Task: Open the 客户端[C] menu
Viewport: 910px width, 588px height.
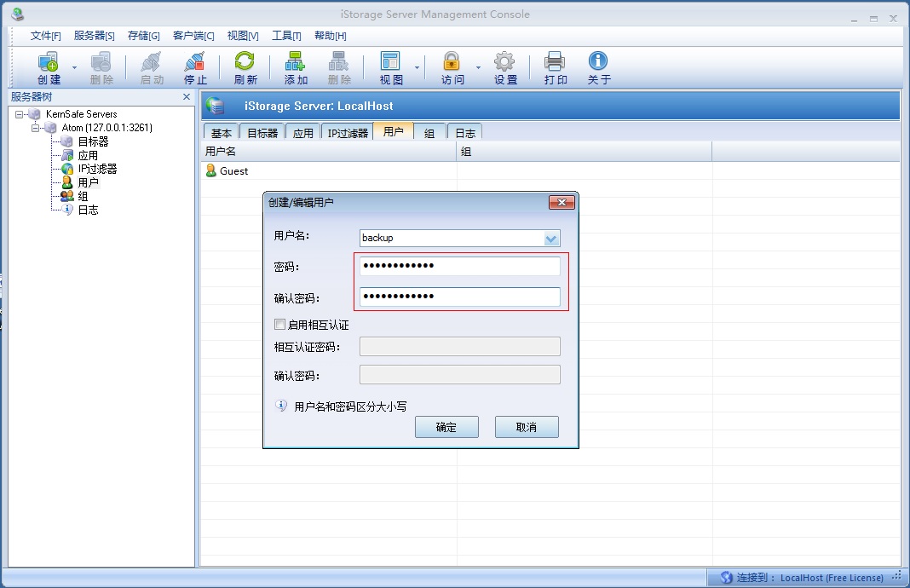Action: (193, 36)
